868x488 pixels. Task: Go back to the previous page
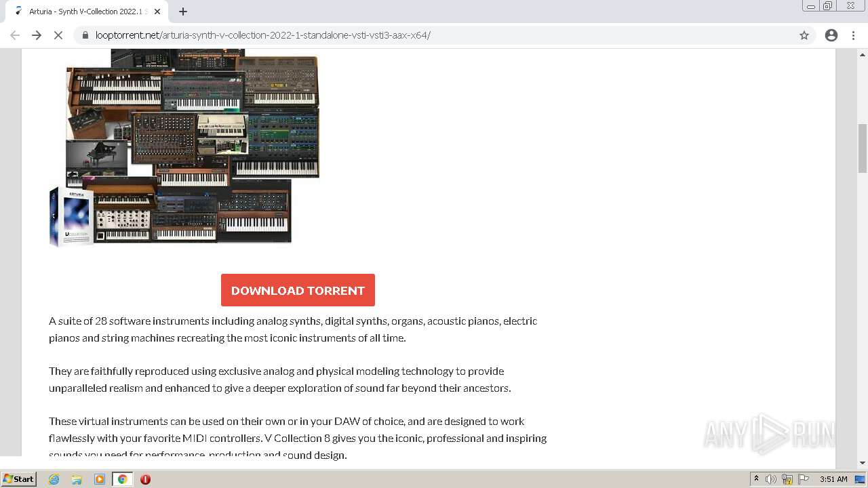point(15,35)
